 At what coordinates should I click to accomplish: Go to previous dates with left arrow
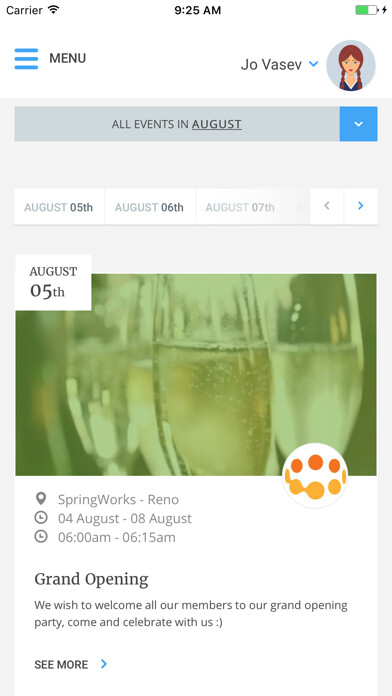[327, 206]
